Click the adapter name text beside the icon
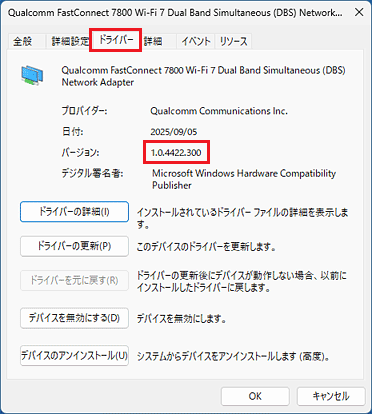 click(x=203, y=76)
